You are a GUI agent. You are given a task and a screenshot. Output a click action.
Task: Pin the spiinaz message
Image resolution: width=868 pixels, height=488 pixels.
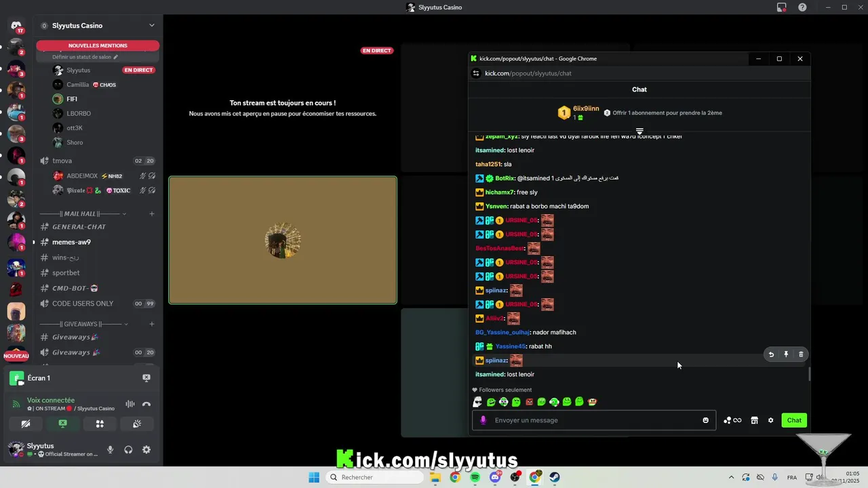[786, 354]
